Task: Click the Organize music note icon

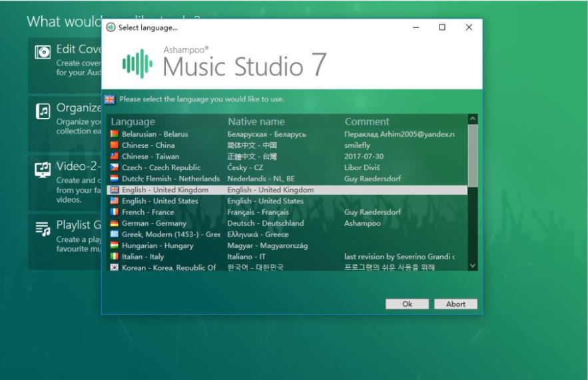Action: [x=43, y=111]
